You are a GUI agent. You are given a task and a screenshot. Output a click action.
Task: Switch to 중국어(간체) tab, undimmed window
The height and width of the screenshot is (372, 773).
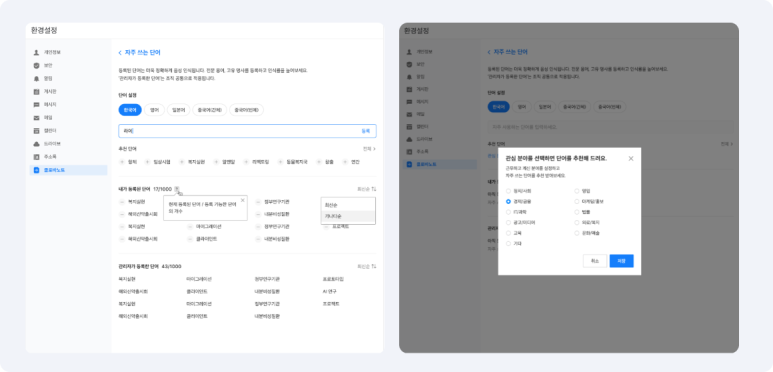210,110
